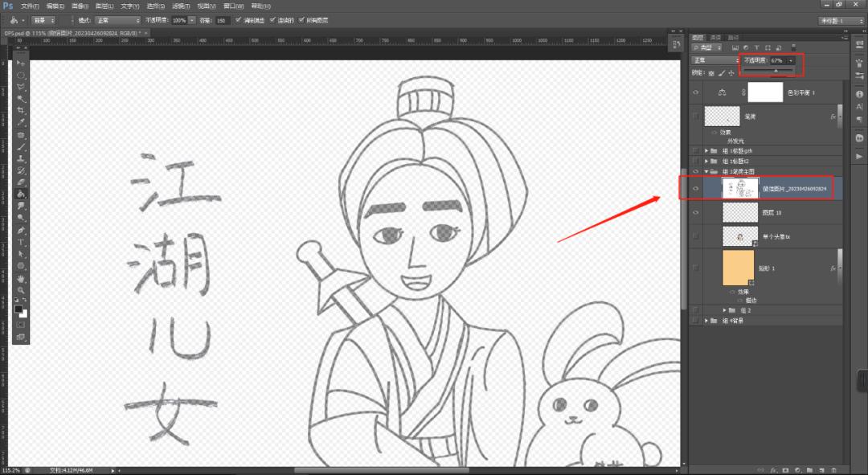The image size is (868, 475).
Task: Select the Horizontal Type tool
Action: [x=21, y=242]
